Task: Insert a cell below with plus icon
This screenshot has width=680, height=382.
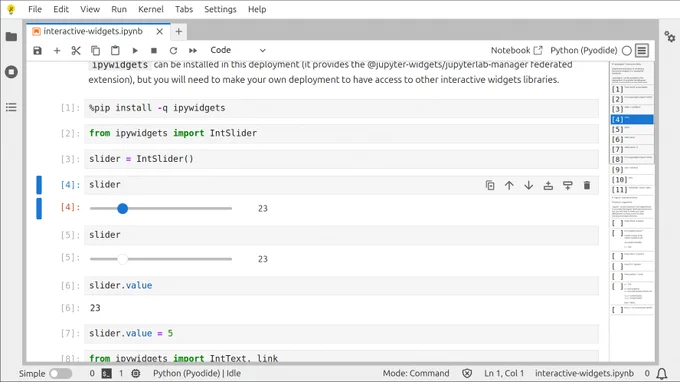Action: click(57, 51)
